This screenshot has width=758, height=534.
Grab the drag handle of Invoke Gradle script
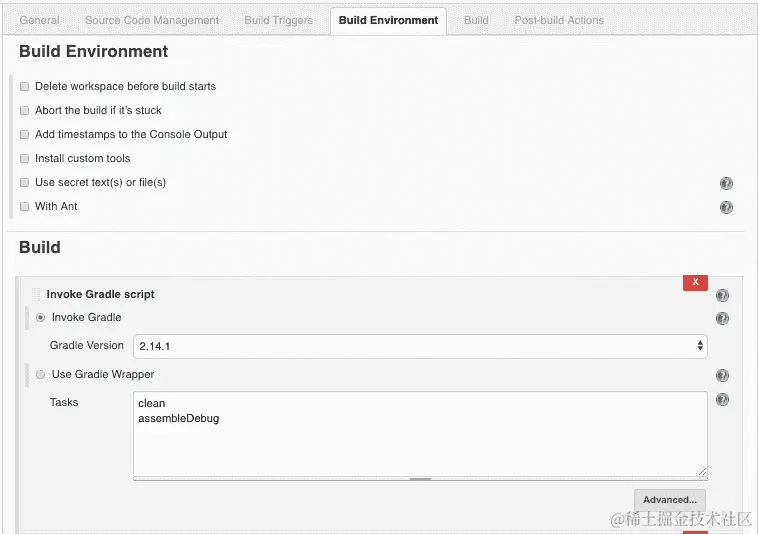click(x=36, y=294)
